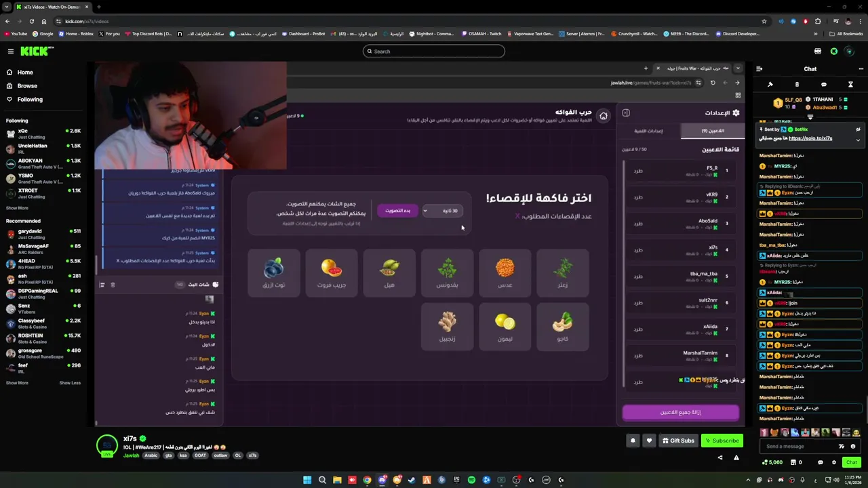Click the chat trash icon
The image size is (868, 488).
(x=797, y=85)
